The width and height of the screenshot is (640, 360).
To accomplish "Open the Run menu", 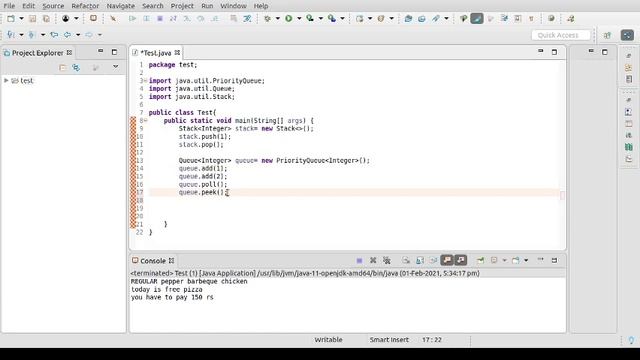I will [207, 6].
